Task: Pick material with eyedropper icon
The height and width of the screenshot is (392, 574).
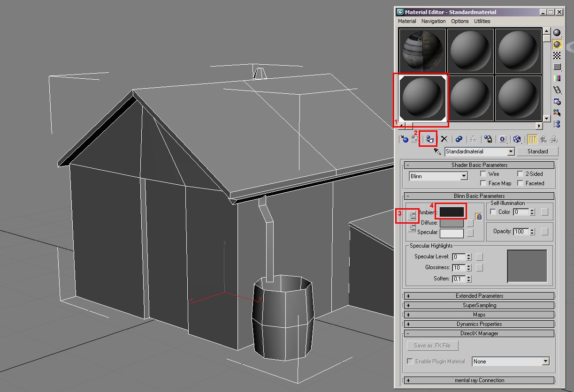Action: [437, 151]
